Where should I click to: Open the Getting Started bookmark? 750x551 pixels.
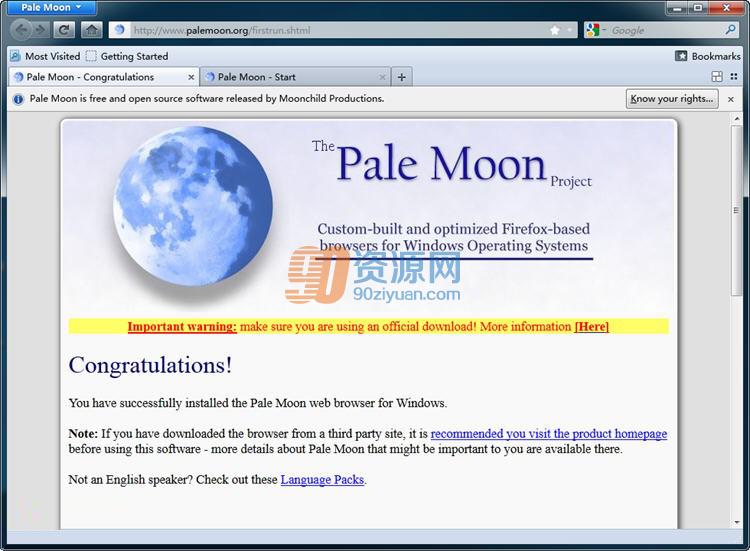pyautogui.click(x=127, y=56)
